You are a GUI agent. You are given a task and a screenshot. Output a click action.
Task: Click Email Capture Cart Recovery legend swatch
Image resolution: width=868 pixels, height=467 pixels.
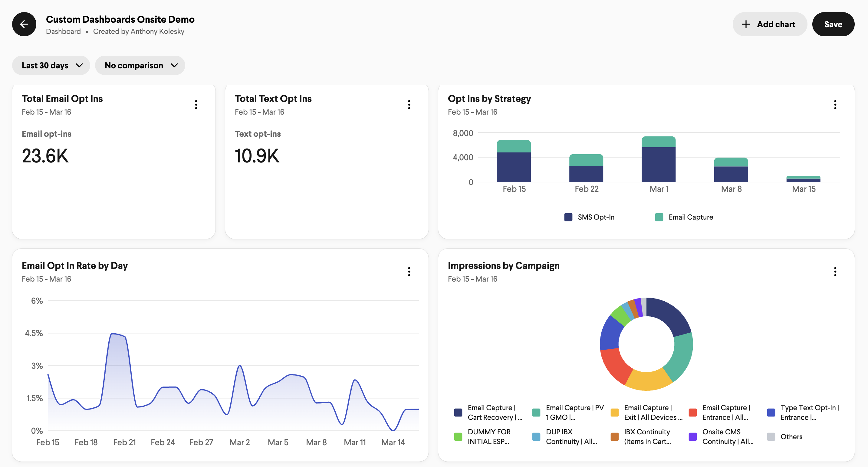(x=458, y=413)
